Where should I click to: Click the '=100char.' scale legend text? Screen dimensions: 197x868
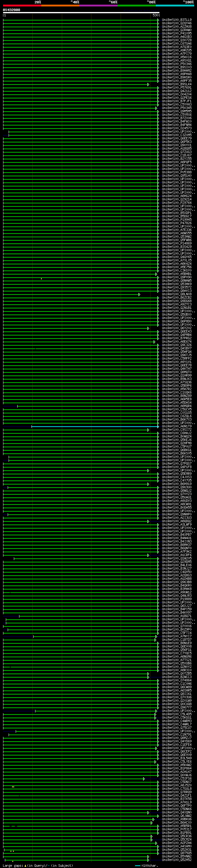tap(150, 866)
